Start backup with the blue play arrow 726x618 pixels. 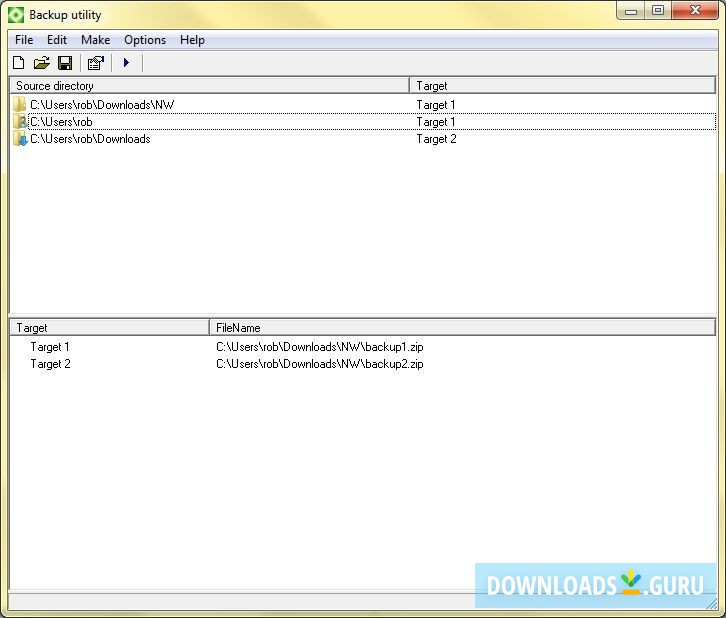tap(126, 62)
